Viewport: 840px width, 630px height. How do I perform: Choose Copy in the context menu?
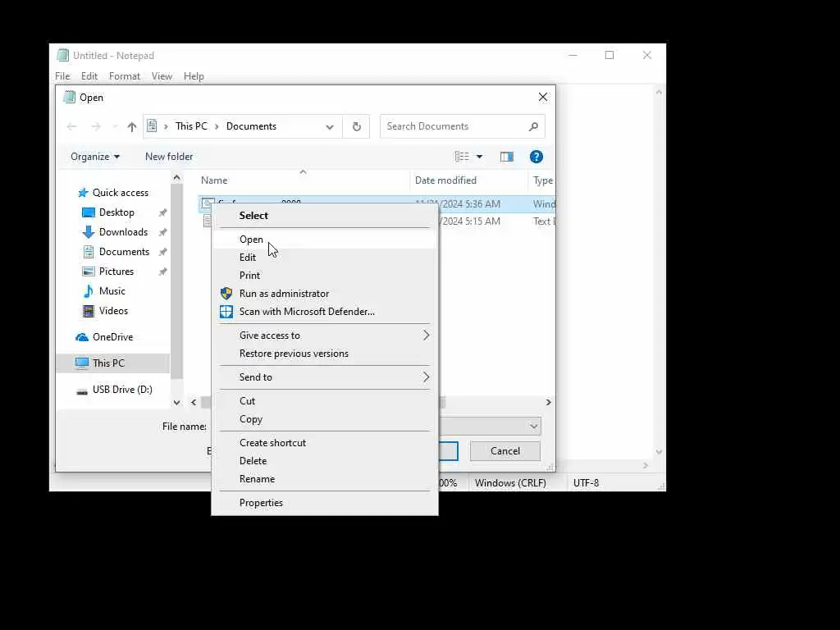[x=325, y=419]
